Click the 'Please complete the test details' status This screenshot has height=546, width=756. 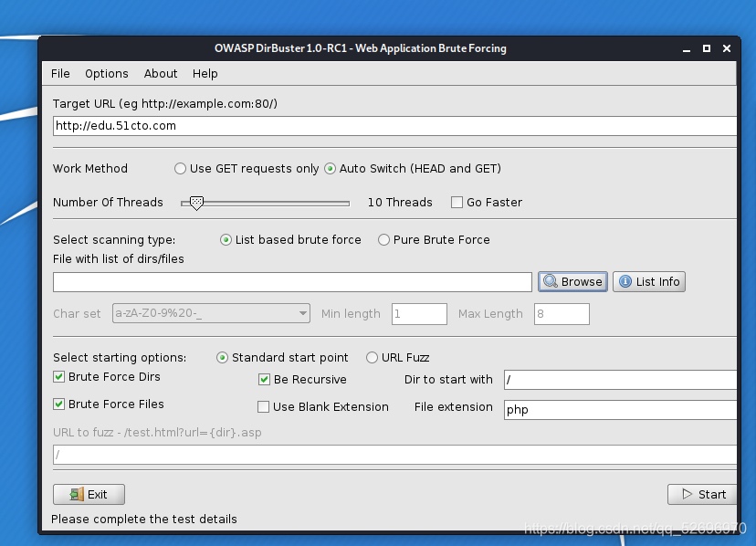pyautogui.click(x=144, y=519)
